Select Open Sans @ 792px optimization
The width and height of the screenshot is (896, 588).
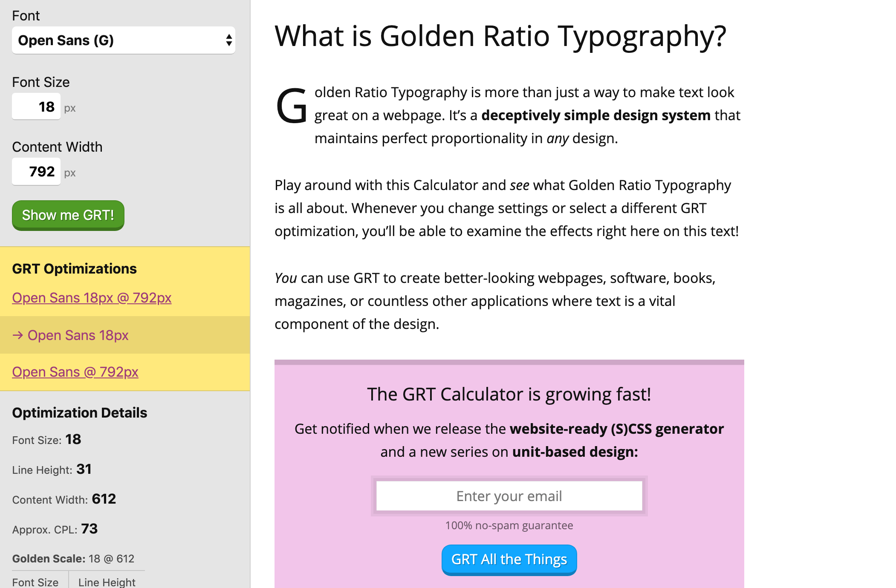[x=75, y=372]
